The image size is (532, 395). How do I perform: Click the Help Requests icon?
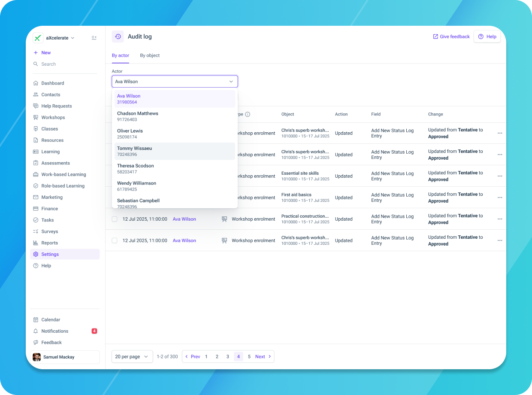36,106
